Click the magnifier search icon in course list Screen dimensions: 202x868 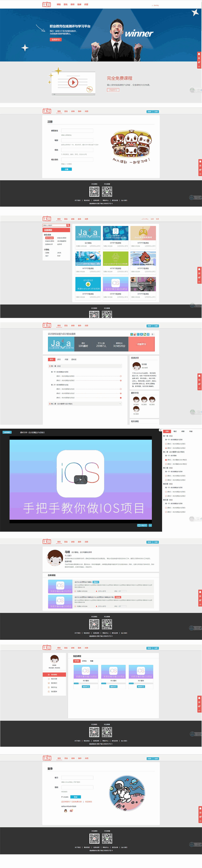pos(68,225)
